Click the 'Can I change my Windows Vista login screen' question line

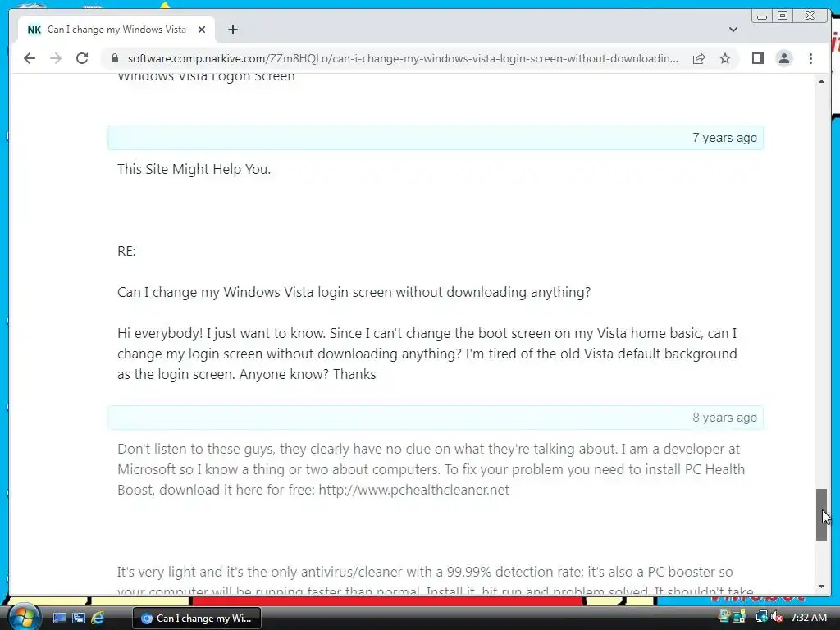click(354, 292)
